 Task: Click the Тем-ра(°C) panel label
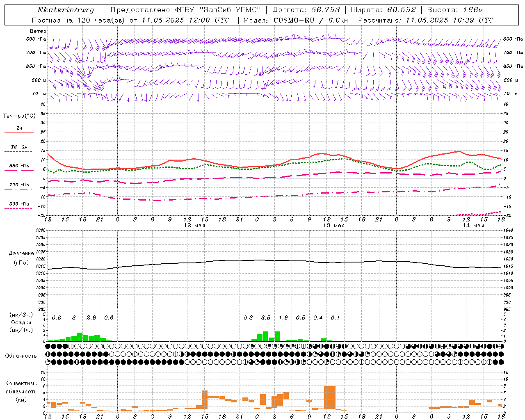tap(19, 116)
